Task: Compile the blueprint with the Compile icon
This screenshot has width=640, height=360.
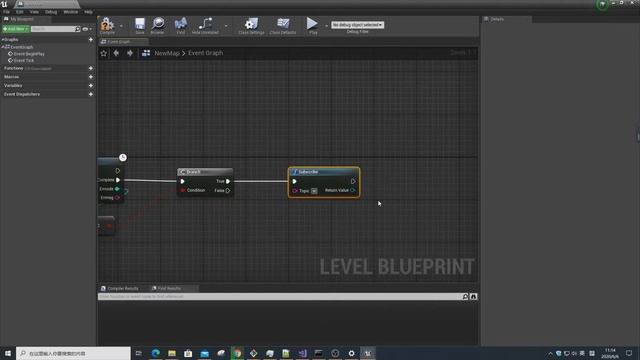Action: point(107,24)
